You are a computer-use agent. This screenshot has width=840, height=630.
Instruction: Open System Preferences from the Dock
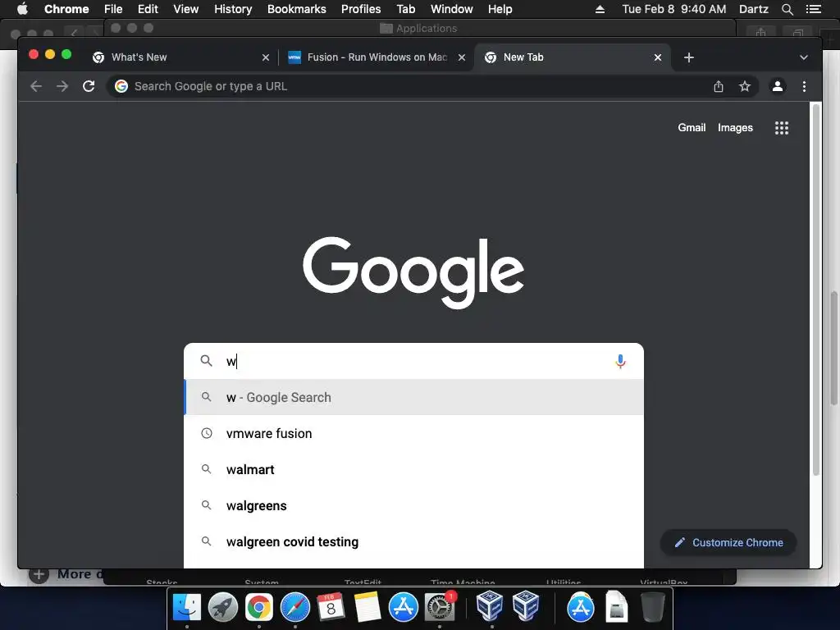click(440, 608)
